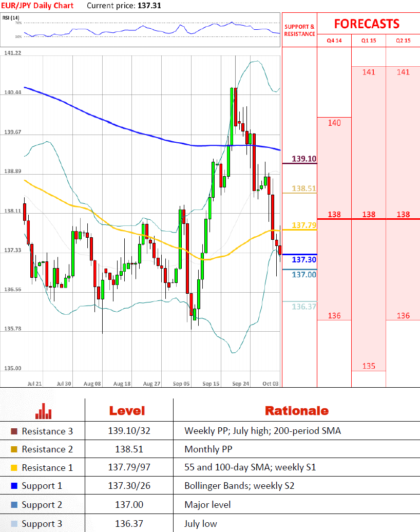Click the rationale 'July low'
Screen dimensions: 420x532
pyautogui.click(x=200, y=524)
